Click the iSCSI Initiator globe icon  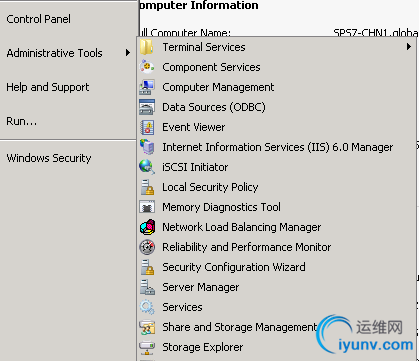(x=147, y=167)
